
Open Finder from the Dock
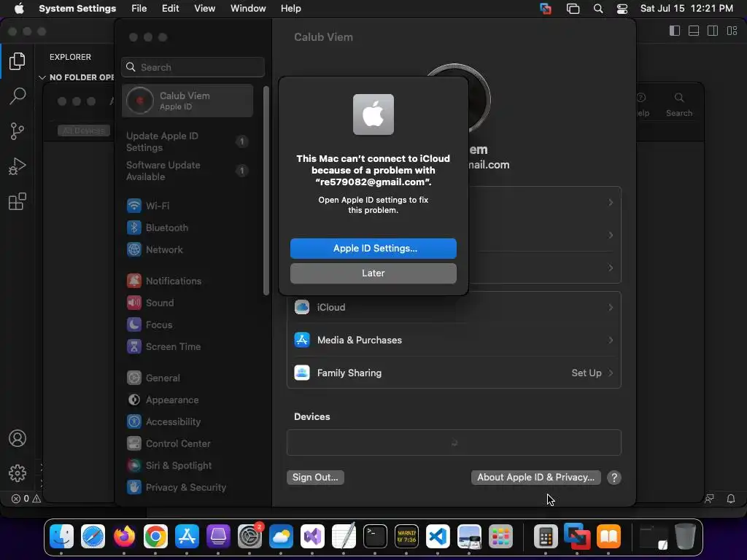click(61, 537)
